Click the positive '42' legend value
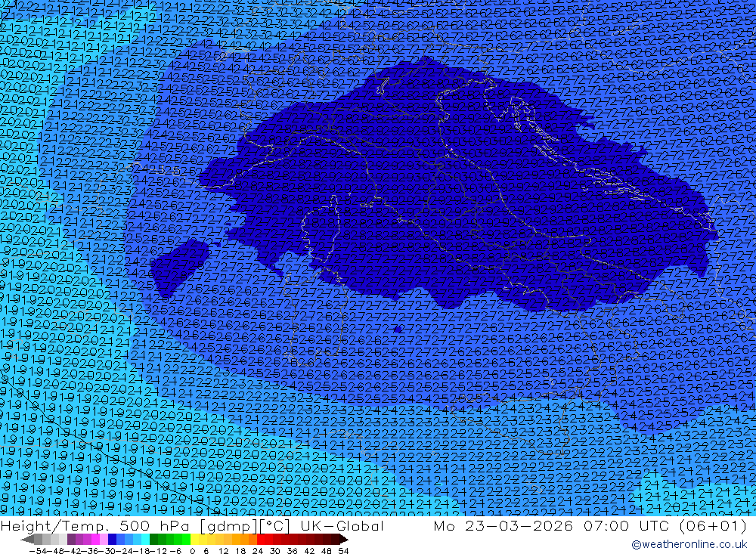Screen dimensions: 756x554 (x=309, y=551)
